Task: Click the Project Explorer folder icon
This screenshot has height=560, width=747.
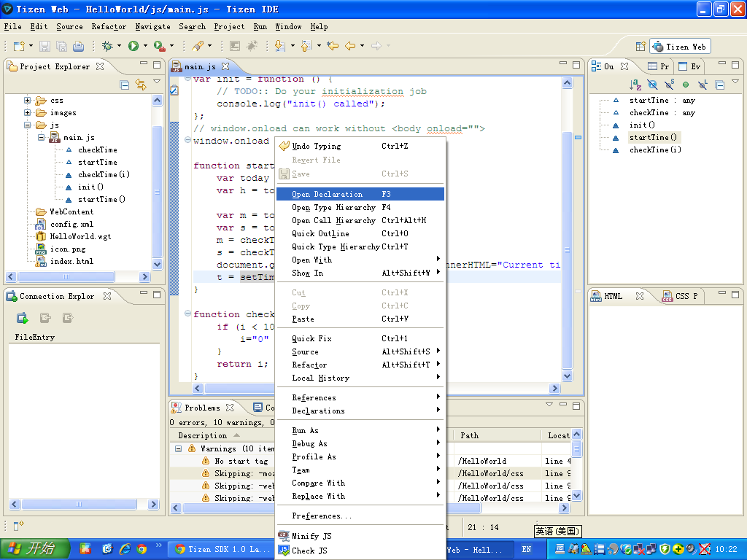Action: [x=12, y=66]
